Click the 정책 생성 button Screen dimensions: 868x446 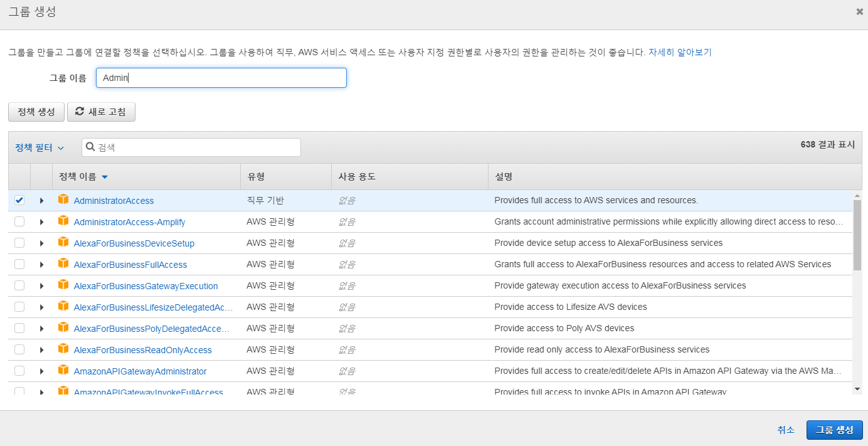click(x=36, y=112)
